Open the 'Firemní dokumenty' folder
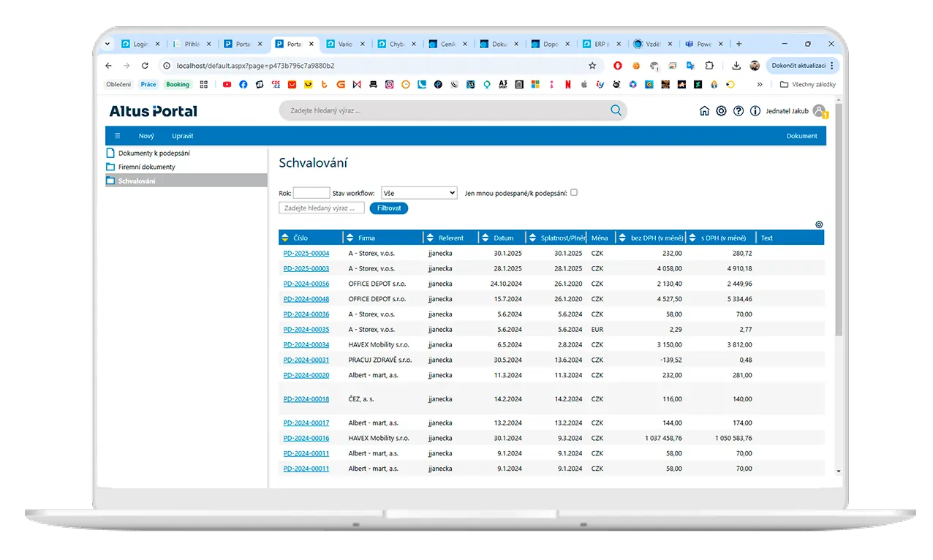This screenshot has height=560, width=933. click(146, 167)
